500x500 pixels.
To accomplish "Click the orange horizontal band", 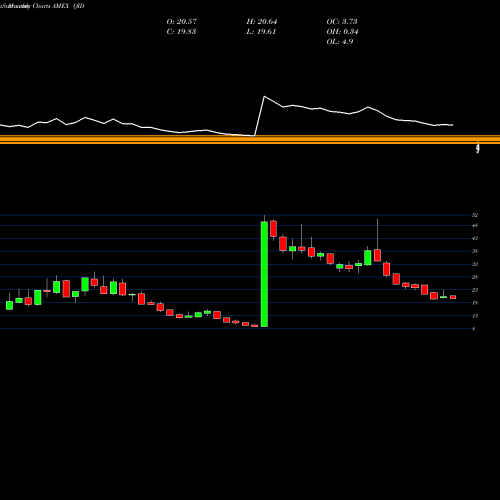I will point(250,139).
